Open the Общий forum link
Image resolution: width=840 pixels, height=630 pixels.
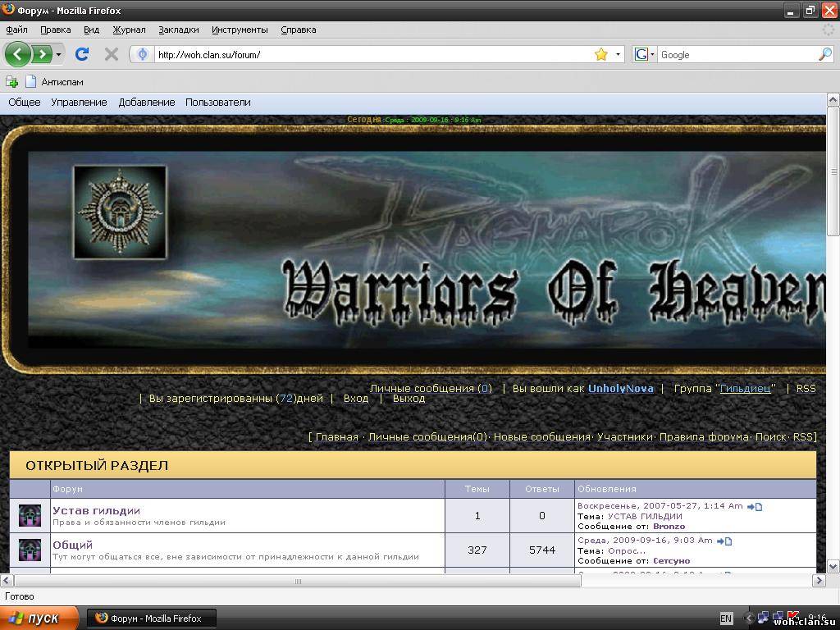coord(73,545)
